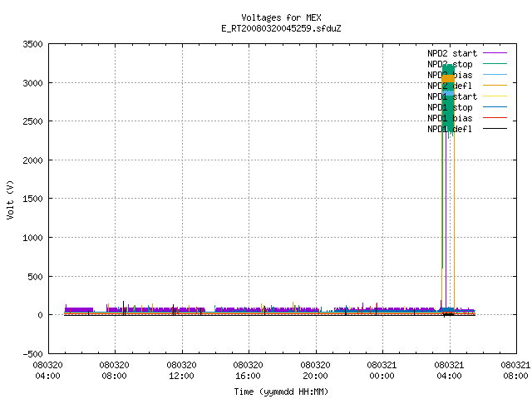
Task: Click the purple NPD2 start legend line
Action: [x=495, y=53]
